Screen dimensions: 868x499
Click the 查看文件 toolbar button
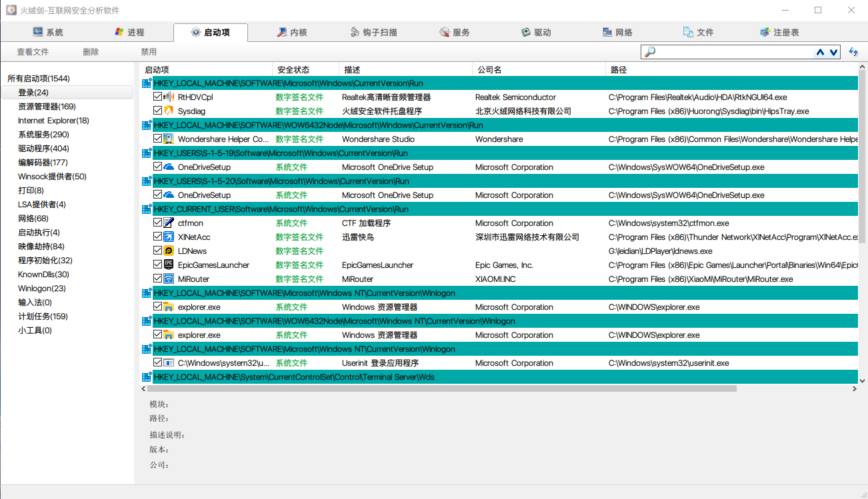pos(33,52)
